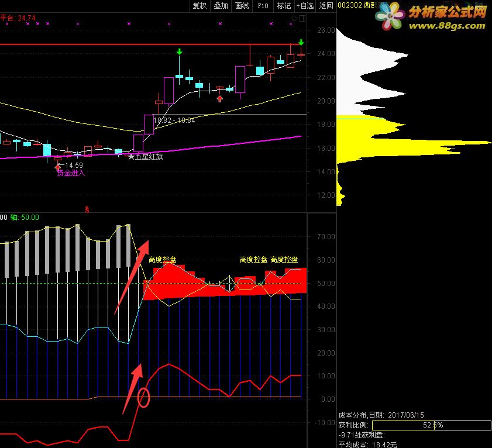The width and height of the screenshot is (492, 448).
Task: Click the green down arrow near 22.00 peak
Action: tap(179, 51)
